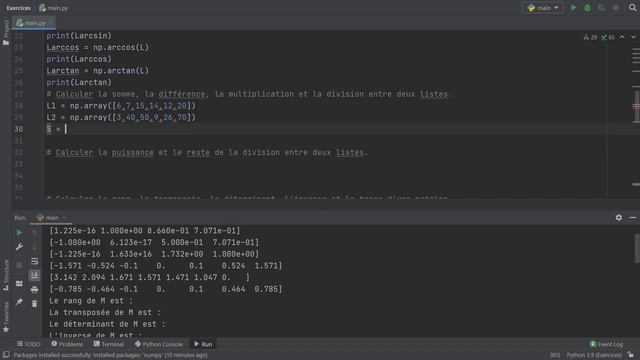The width and height of the screenshot is (640, 360).
Task: Click the Restore Layout icon in Run panel
Action: [19, 283]
